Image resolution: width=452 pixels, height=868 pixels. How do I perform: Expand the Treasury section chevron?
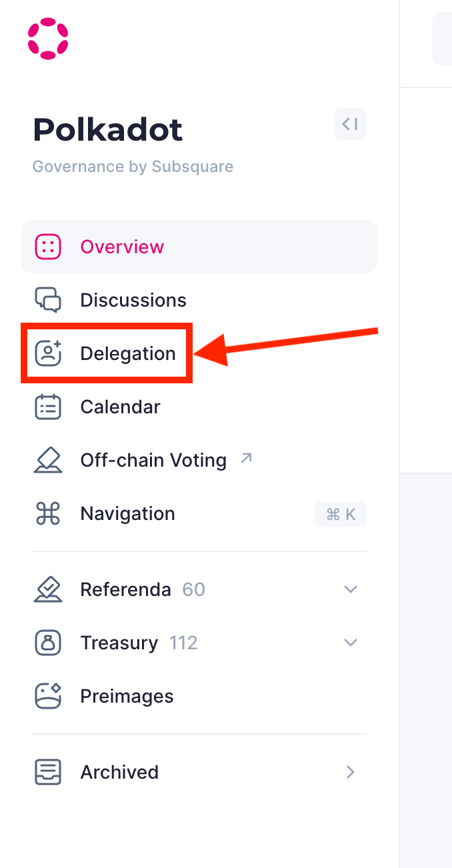coord(351,643)
